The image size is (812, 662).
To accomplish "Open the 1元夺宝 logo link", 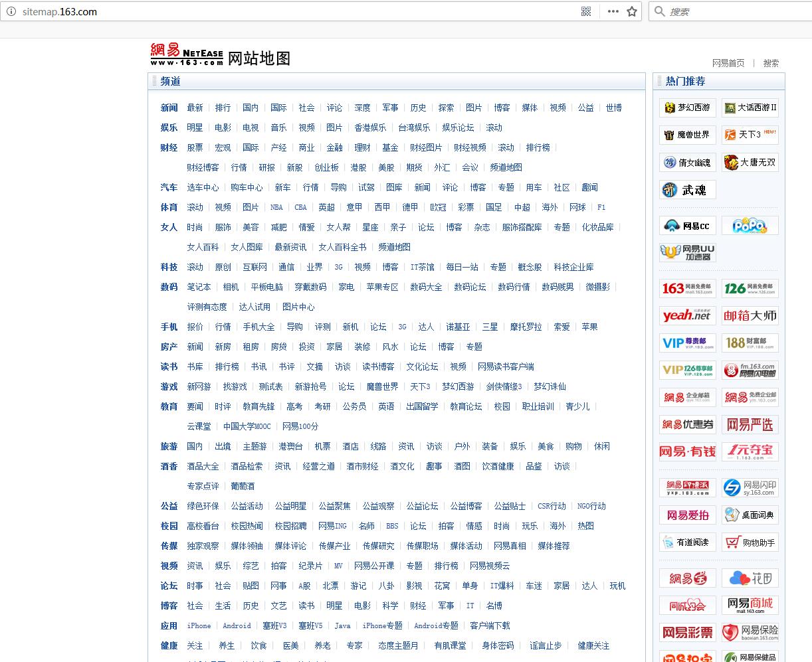I will click(750, 452).
